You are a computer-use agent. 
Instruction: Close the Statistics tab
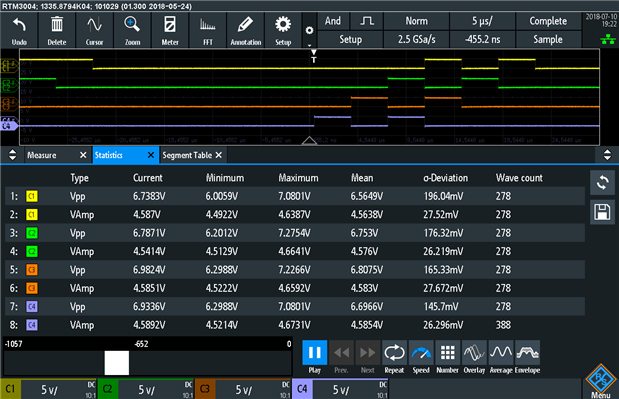pos(151,155)
